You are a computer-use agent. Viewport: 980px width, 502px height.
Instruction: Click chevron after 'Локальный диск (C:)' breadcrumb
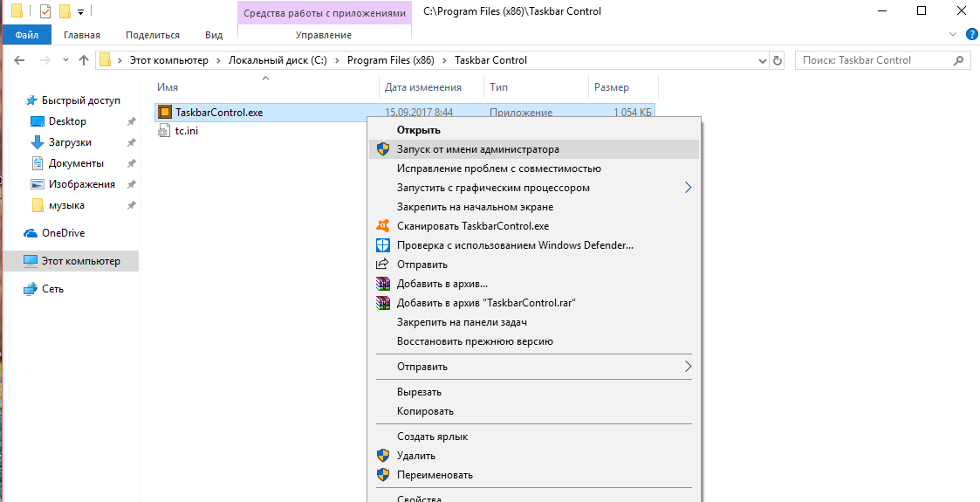(x=338, y=60)
